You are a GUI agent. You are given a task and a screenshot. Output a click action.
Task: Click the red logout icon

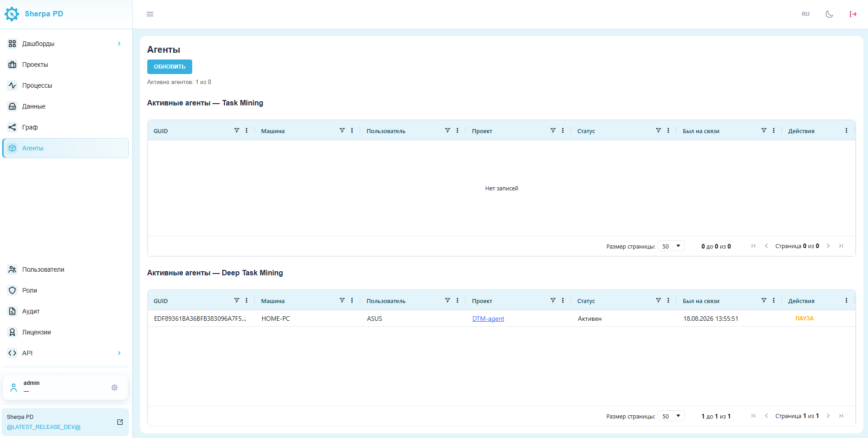[x=853, y=14]
